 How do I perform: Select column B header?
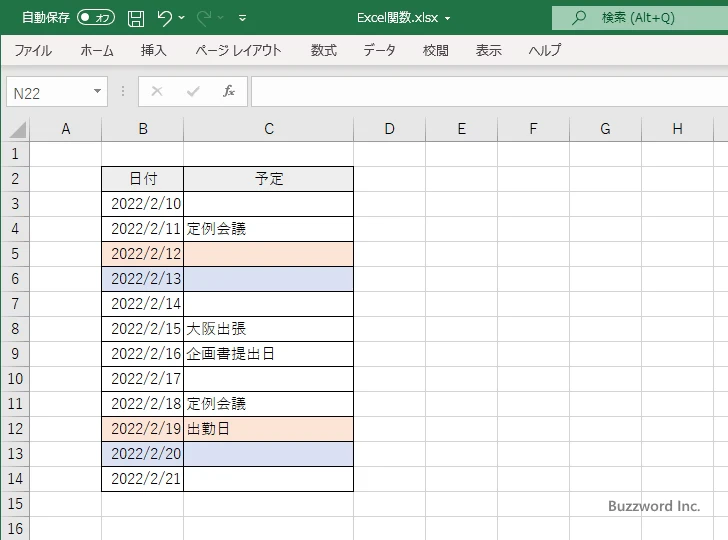point(143,129)
